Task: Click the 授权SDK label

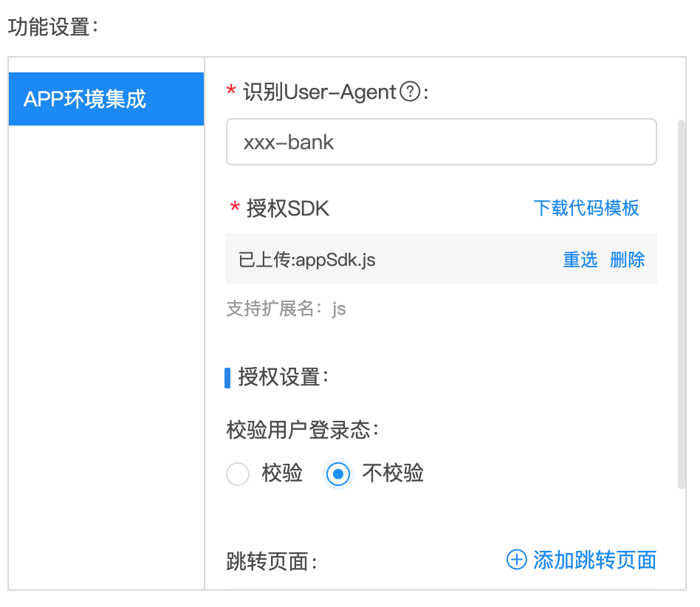Action: pos(288,208)
